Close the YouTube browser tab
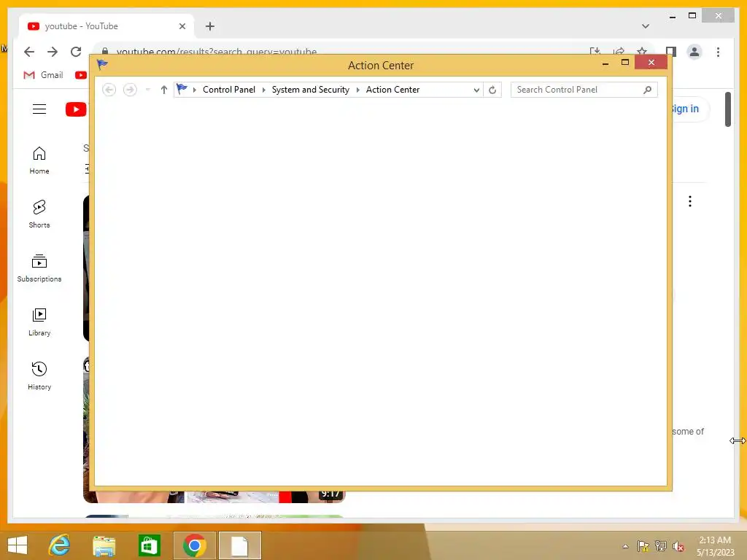This screenshot has height=560, width=747. (x=182, y=26)
